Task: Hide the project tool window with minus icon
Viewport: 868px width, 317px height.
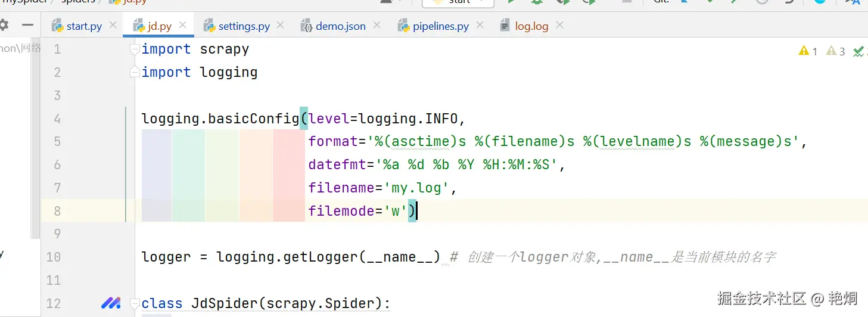Action: click(x=27, y=25)
